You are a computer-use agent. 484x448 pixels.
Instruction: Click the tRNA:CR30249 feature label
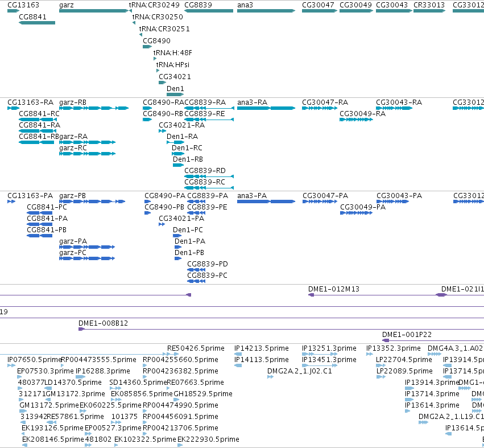pyautogui.click(x=154, y=5)
